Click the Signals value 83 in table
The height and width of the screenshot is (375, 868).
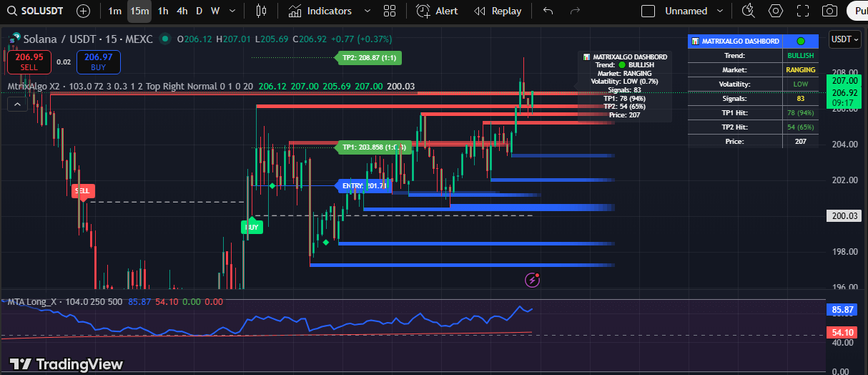(800, 98)
